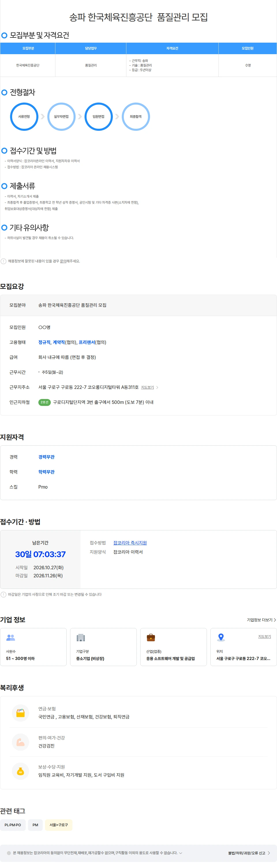
Task: Open the 프리랜서 employment type link
Action: pyautogui.click(x=87, y=342)
